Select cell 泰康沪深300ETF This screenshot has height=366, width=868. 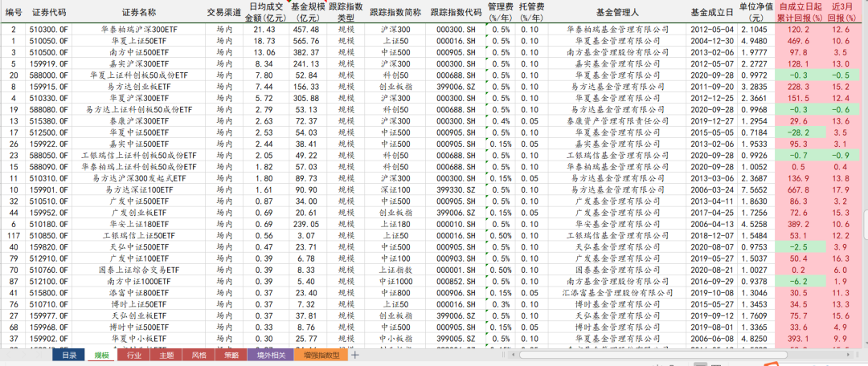pyautogui.click(x=138, y=121)
